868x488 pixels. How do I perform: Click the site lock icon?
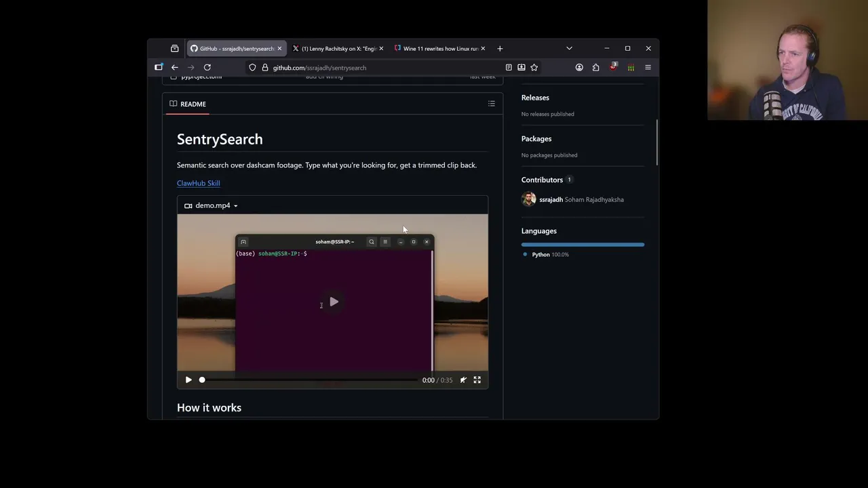[x=264, y=67]
